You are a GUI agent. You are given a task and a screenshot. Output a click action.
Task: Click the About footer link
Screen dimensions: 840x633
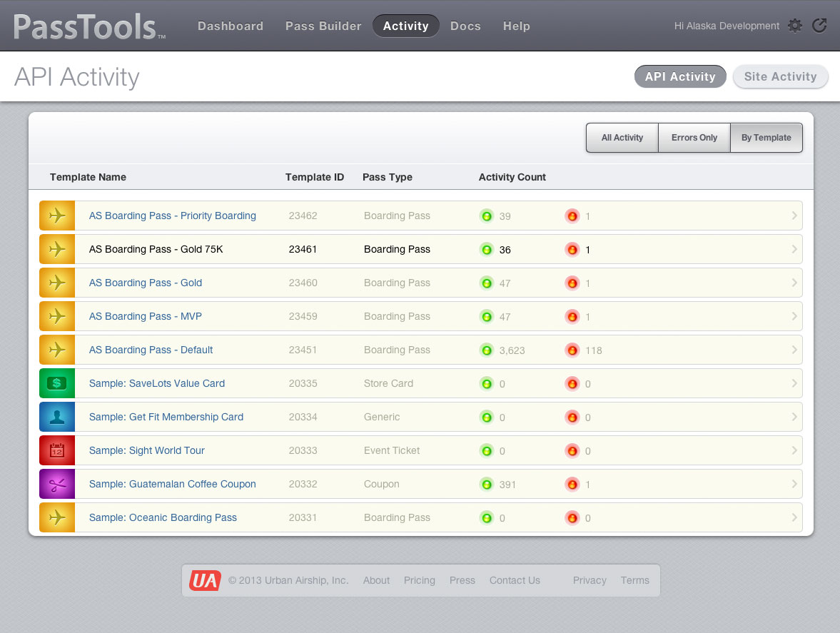376,580
